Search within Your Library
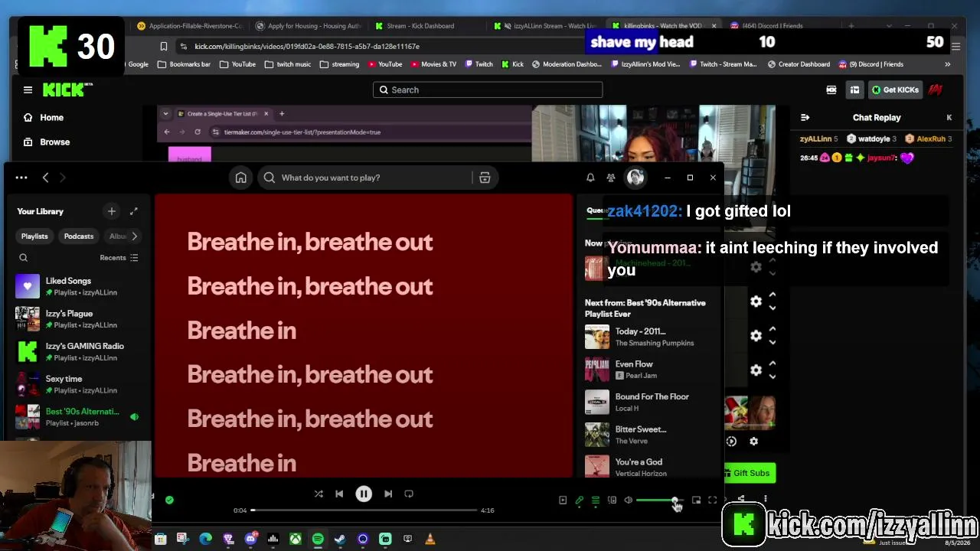 point(24,258)
